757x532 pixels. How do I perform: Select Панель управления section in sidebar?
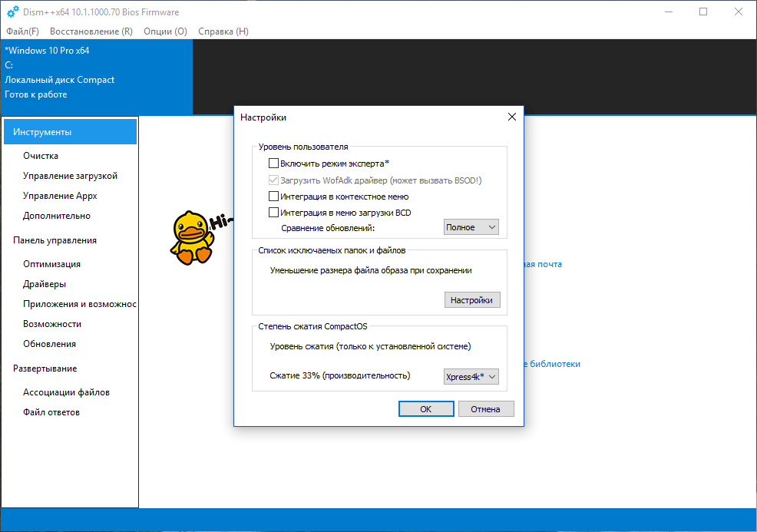pos(55,240)
